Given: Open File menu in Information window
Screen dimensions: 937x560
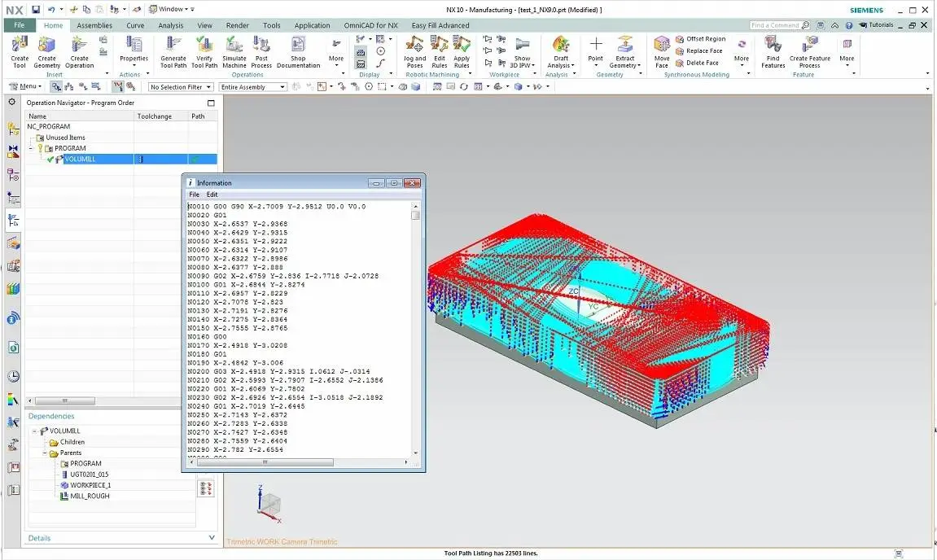Looking at the screenshot, I should click(x=195, y=195).
